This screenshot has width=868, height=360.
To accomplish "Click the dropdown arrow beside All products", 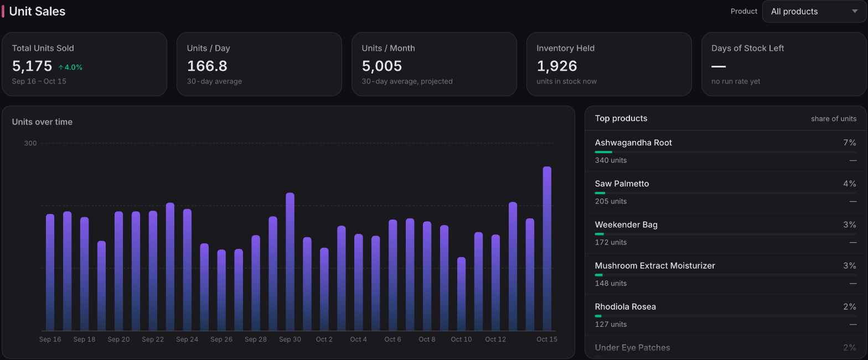I will click(855, 12).
